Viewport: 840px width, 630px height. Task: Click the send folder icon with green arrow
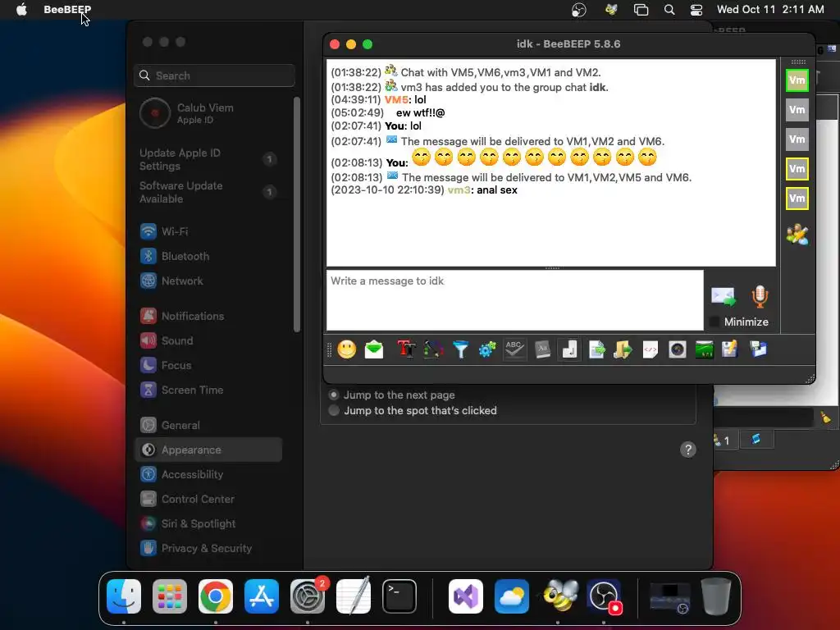(x=623, y=349)
